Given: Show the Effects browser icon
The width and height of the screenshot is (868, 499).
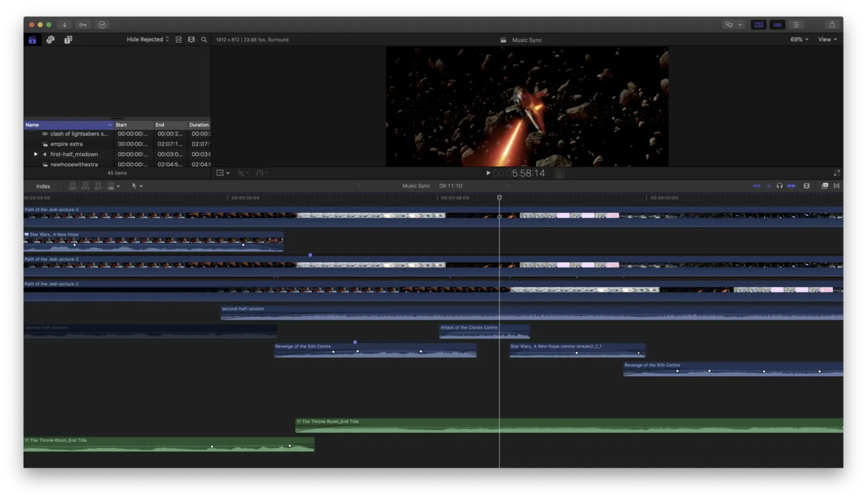Looking at the screenshot, I should tap(825, 186).
